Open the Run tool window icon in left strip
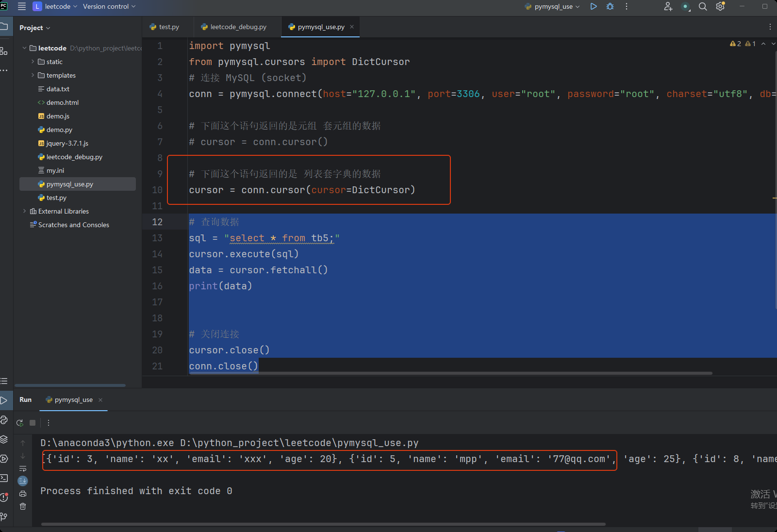 tap(4, 400)
